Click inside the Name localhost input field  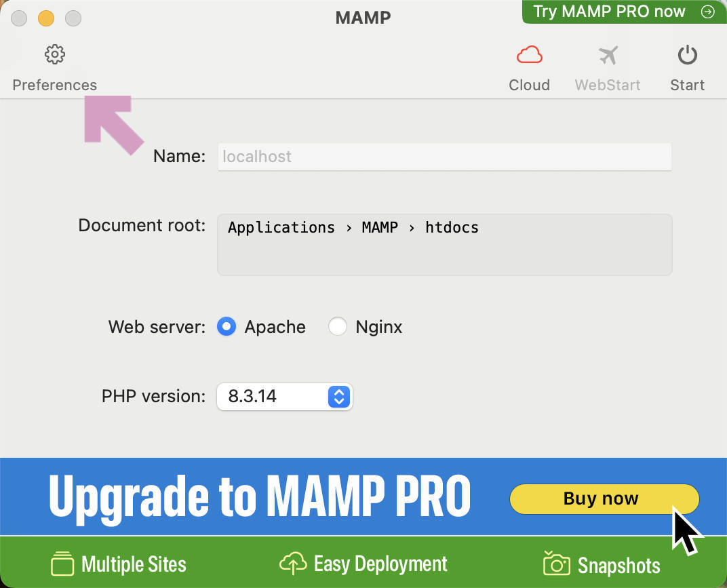point(444,157)
